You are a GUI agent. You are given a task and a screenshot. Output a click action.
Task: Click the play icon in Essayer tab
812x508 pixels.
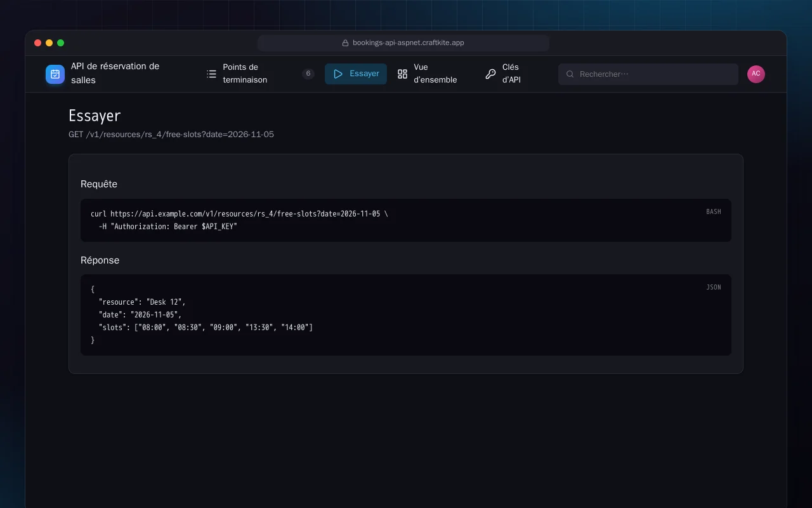click(x=338, y=74)
